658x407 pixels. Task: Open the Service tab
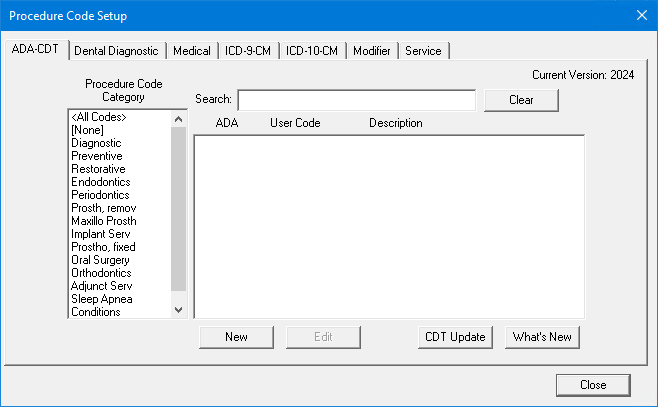[x=423, y=51]
